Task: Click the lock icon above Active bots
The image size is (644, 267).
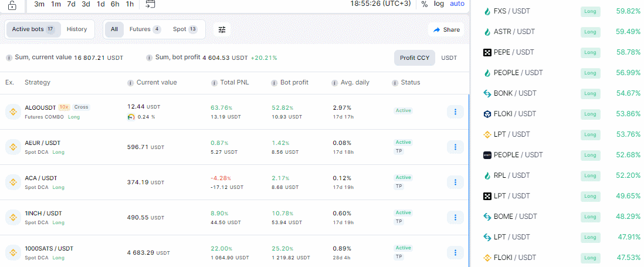Action: click(13, 5)
